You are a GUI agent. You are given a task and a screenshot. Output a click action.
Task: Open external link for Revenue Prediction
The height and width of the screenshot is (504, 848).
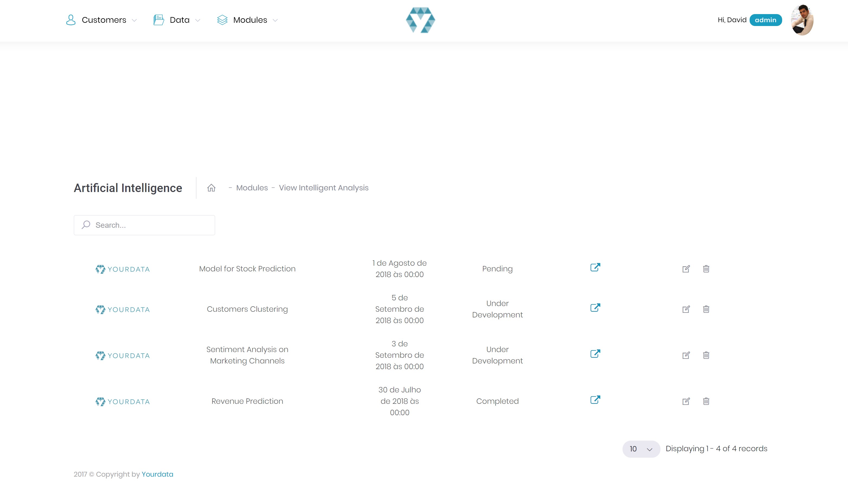point(595,400)
